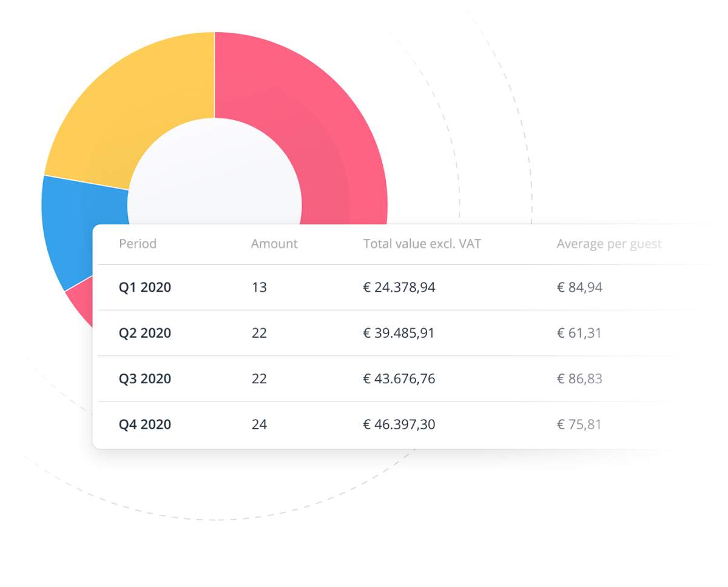Sort by Total value excl. VAT header
728x587 pixels.
pos(422,243)
